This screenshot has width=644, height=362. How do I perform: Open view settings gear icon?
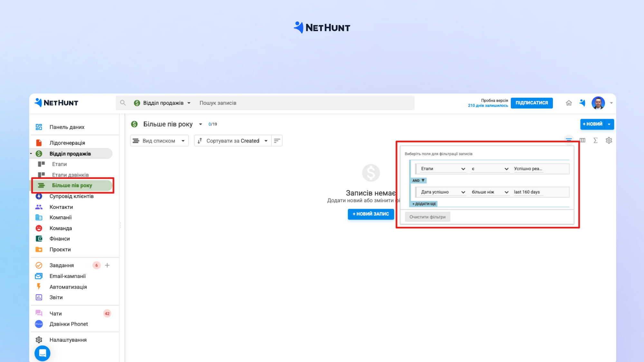609,140
